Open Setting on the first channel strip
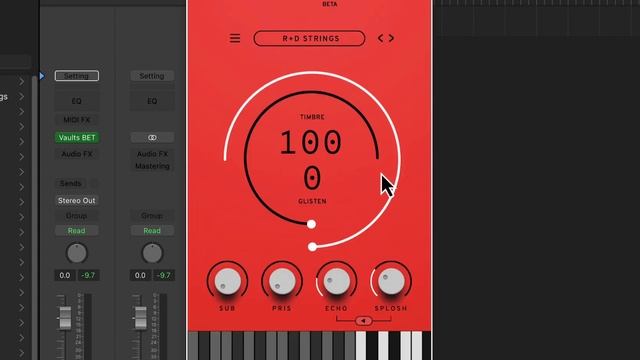 coord(77,76)
